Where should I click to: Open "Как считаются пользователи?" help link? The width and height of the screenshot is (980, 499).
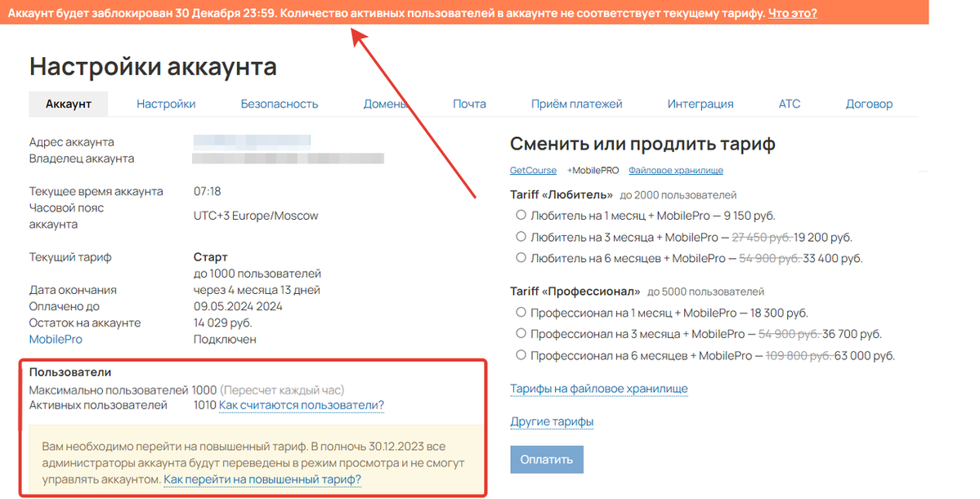(x=302, y=405)
